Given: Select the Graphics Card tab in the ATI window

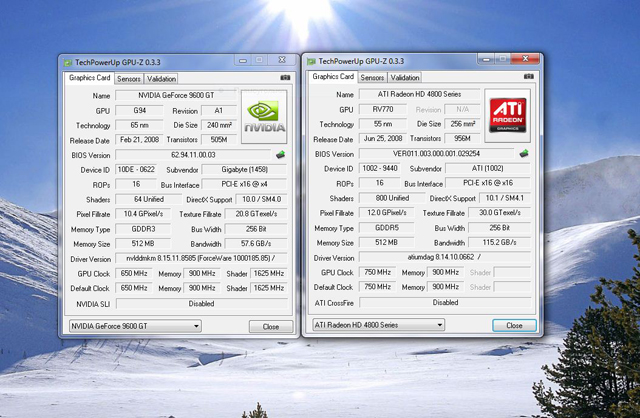Looking at the screenshot, I should tap(333, 76).
